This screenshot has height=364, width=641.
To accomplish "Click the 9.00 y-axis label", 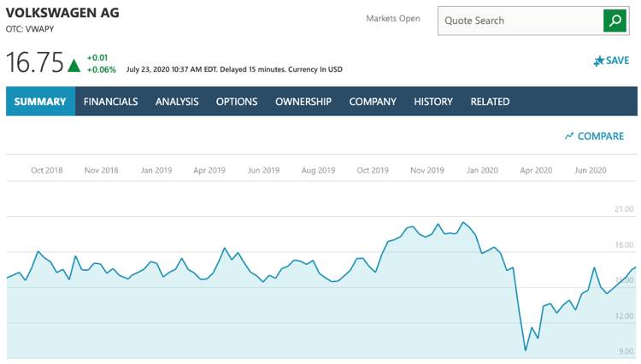I will click(x=626, y=351).
